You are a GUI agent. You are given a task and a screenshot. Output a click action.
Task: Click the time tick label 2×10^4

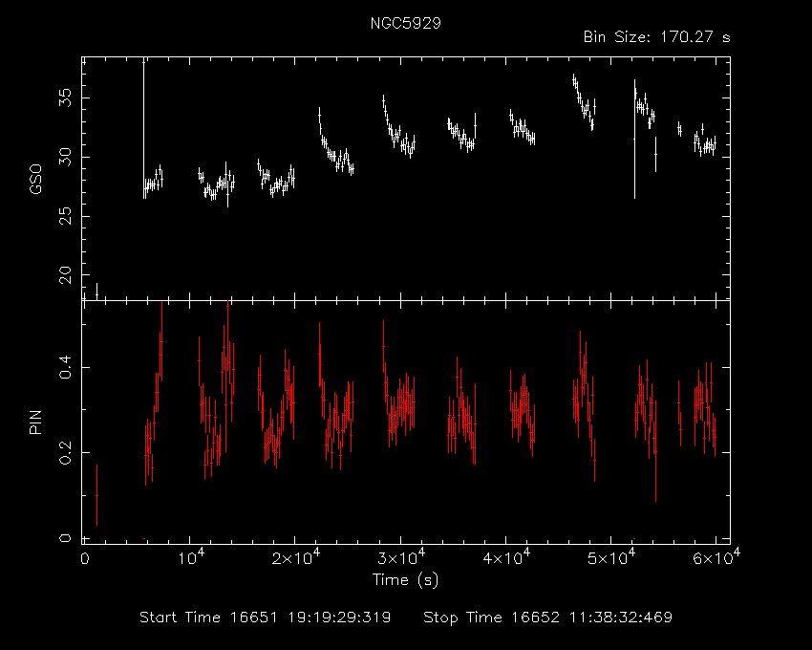click(296, 557)
